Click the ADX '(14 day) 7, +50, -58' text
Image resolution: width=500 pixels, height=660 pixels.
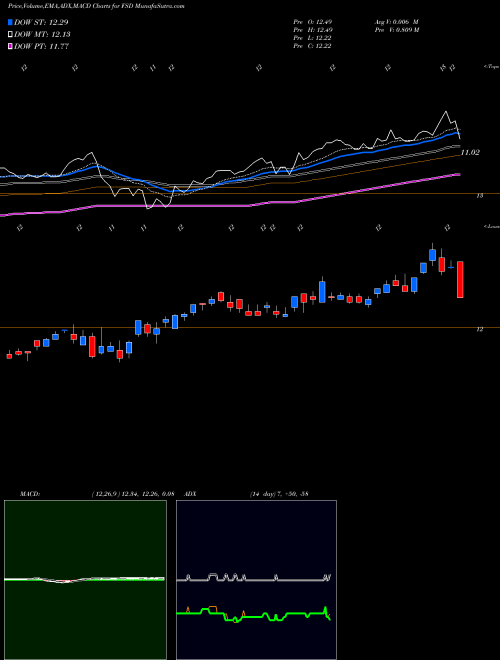point(279,494)
